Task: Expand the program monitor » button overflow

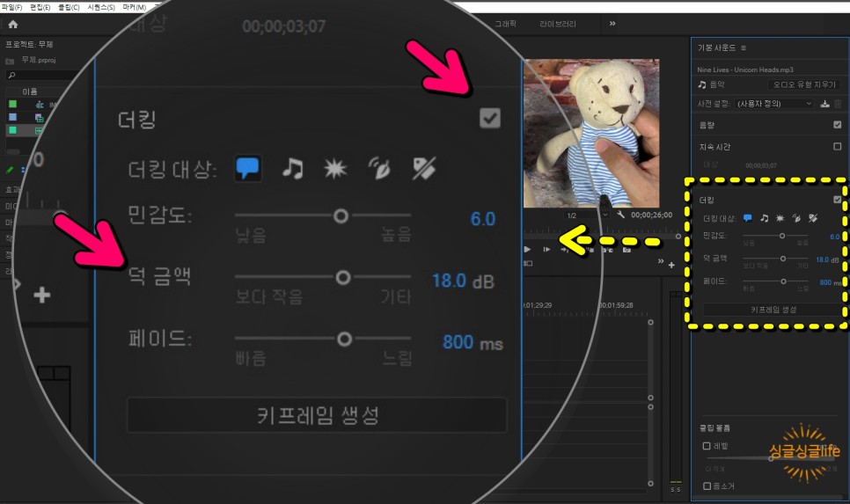Action: coord(660,261)
